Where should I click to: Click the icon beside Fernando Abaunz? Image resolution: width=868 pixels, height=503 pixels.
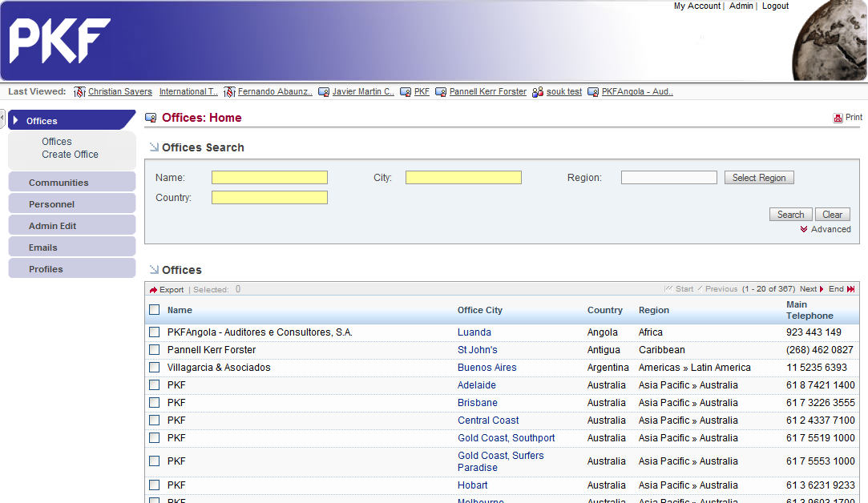(x=229, y=92)
